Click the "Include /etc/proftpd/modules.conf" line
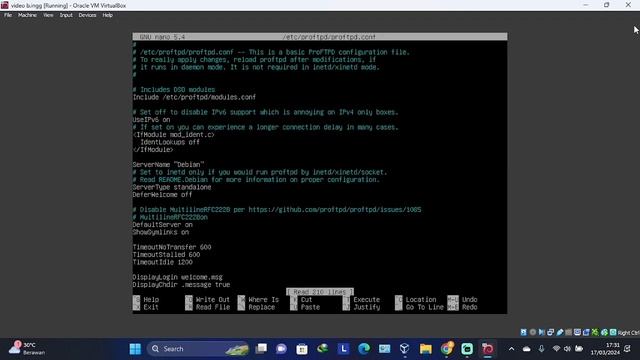The width and height of the screenshot is (640, 360). point(194,97)
